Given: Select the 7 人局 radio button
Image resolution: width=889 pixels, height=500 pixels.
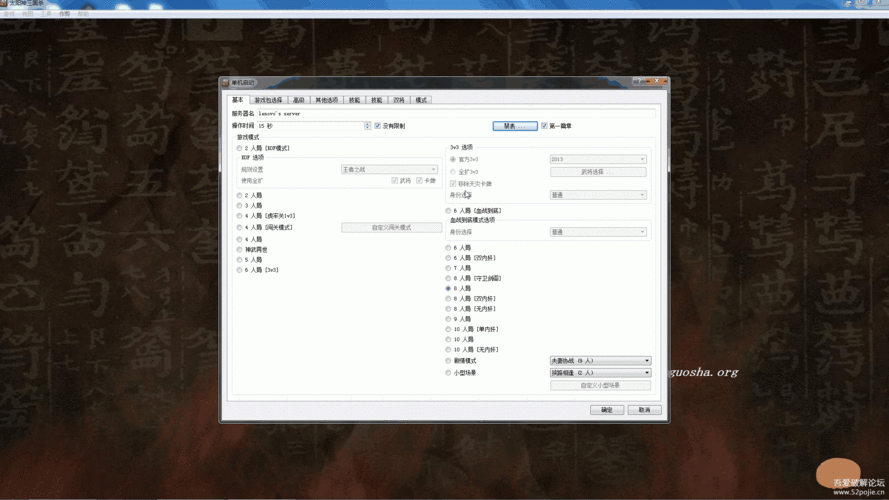Looking at the screenshot, I should pyautogui.click(x=448, y=268).
